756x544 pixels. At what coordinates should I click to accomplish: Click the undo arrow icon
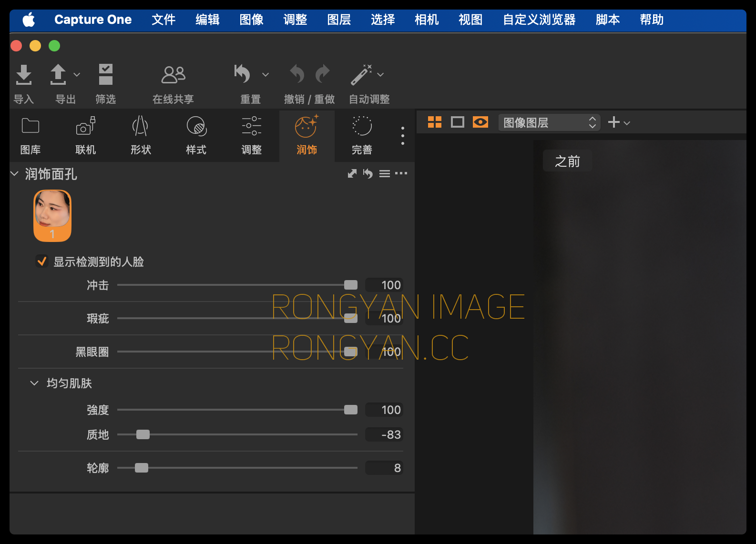(x=297, y=74)
